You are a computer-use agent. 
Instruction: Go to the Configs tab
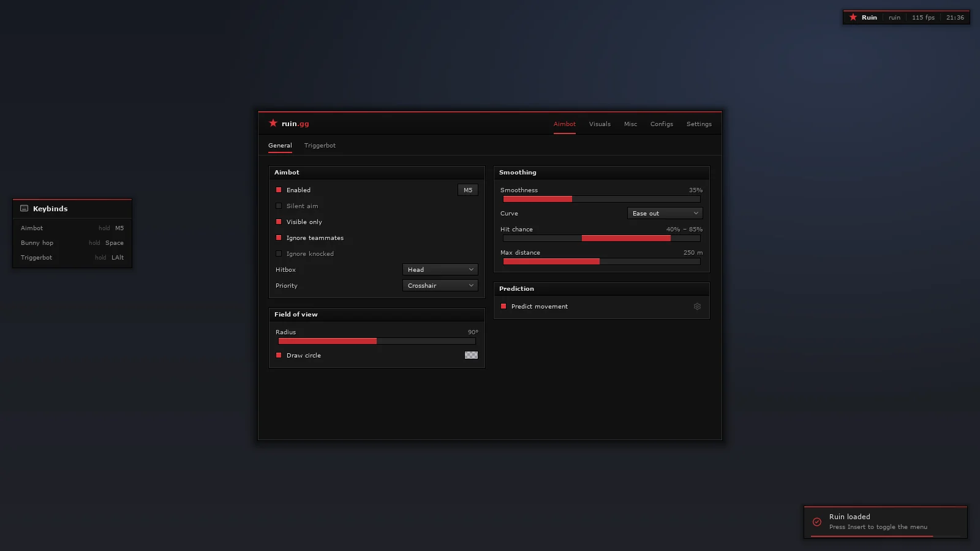click(661, 124)
